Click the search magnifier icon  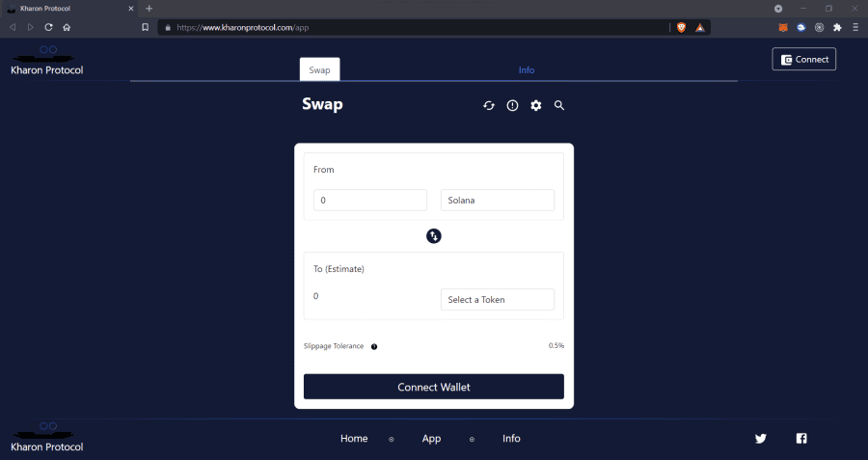pos(559,105)
